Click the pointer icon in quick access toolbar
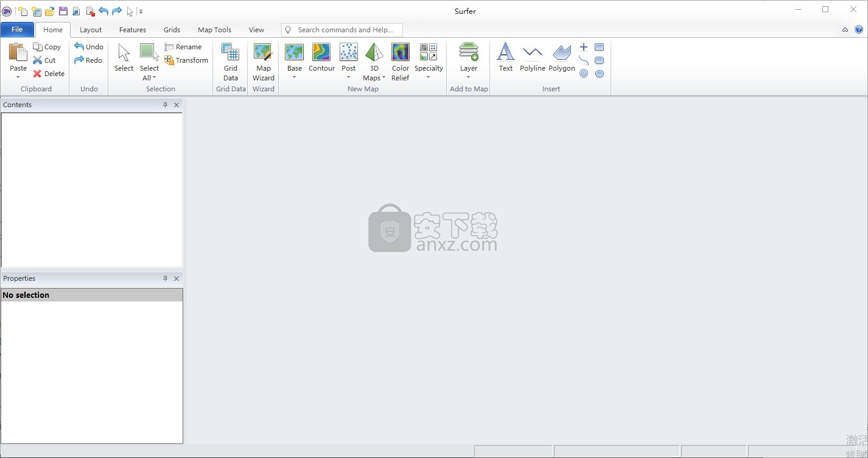This screenshot has width=868, height=458. (x=130, y=11)
